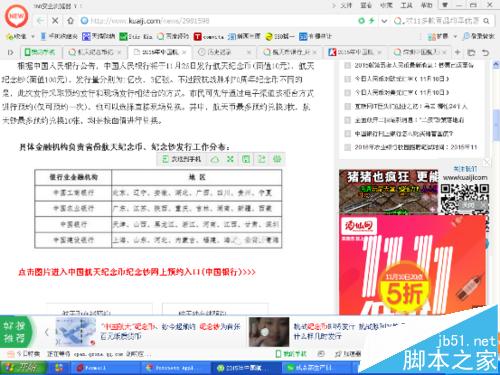Screen dimensions: 500x375
Task: Click the search magnifier icon
Action: 486,21
